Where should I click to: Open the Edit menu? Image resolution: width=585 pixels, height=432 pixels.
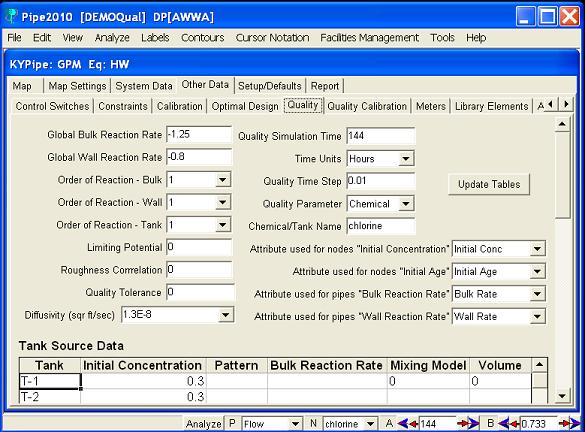[x=42, y=38]
